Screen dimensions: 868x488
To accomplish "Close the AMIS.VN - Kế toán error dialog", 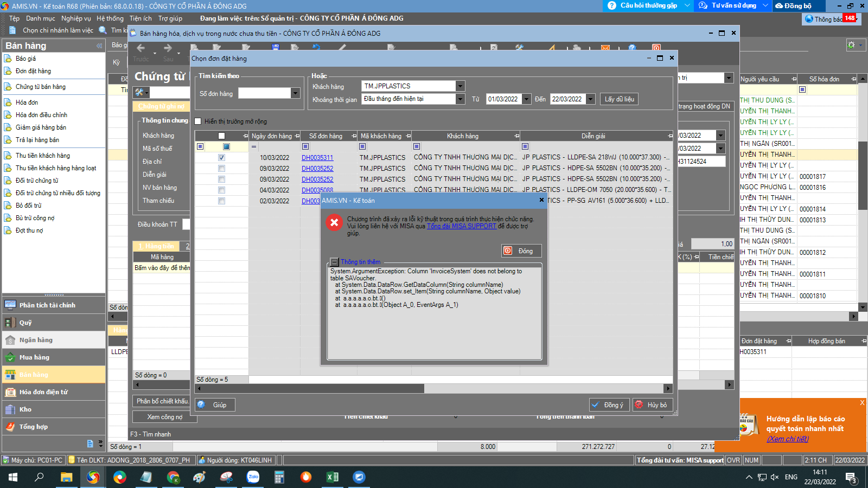I will pyautogui.click(x=541, y=200).
